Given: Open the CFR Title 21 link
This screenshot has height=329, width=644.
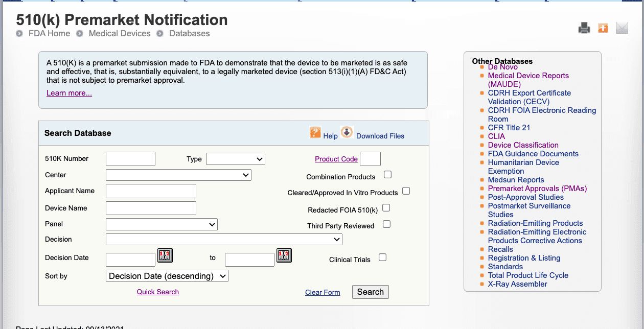Looking at the screenshot, I should 509,128.
